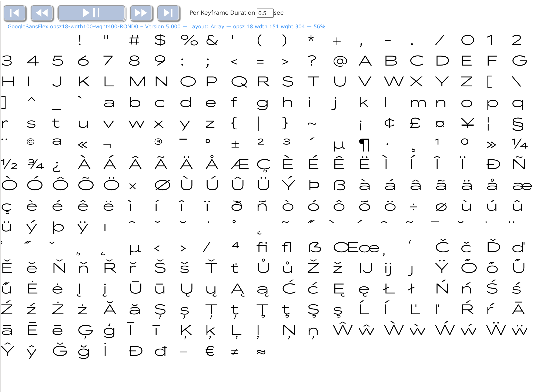Click the '©' copyright glyph
This screenshot has width=542, height=392.
(30, 142)
